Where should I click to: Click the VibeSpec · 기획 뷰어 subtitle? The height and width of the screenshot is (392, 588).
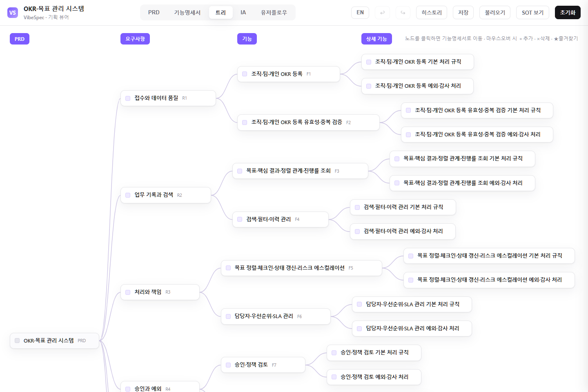tap(46, 18)
